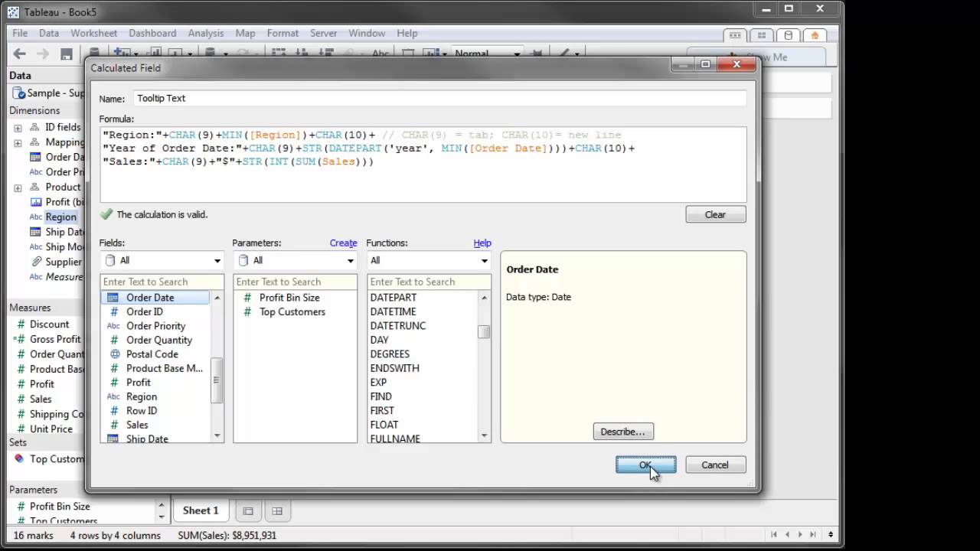Click the Clear button

pyautogui.click(x=715, y=214)
